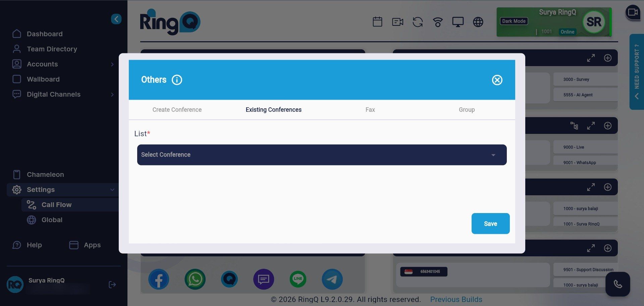Switch to the Create Conference tab
Screen dimensions: 644x306
(x=177, y=110)
